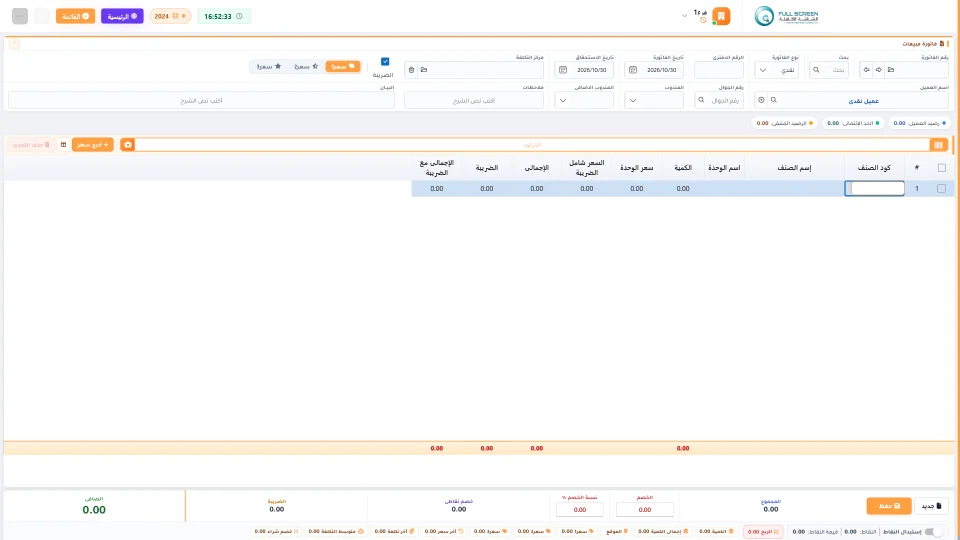This screenshot has height=540, width=960.
Task: Click the البيان description text field
Action: 201,100
